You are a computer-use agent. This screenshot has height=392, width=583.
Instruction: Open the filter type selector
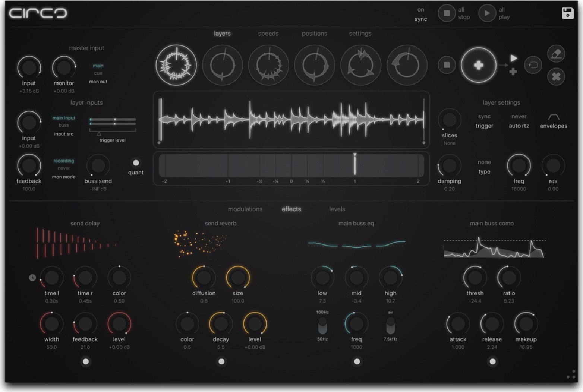point(484,167)
